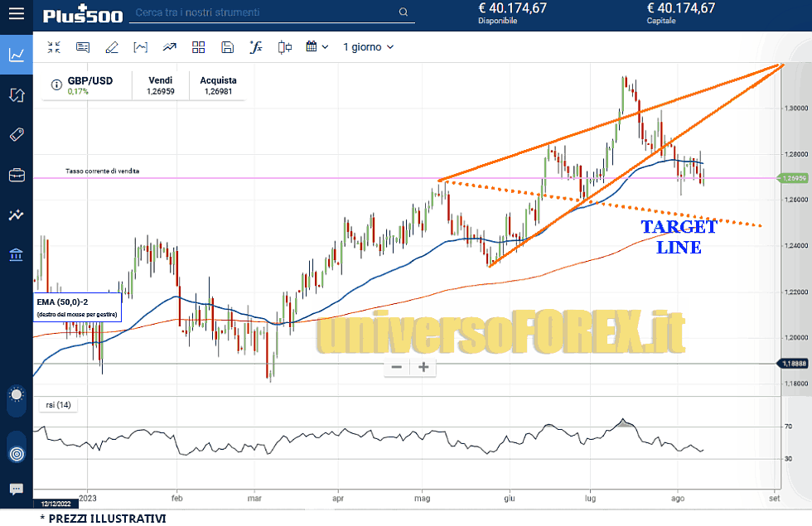Image resolution: width=812 pixels, height=526 pixels.
Task: Open the funds bank icon in sidebar
Action: click(17, 254)
